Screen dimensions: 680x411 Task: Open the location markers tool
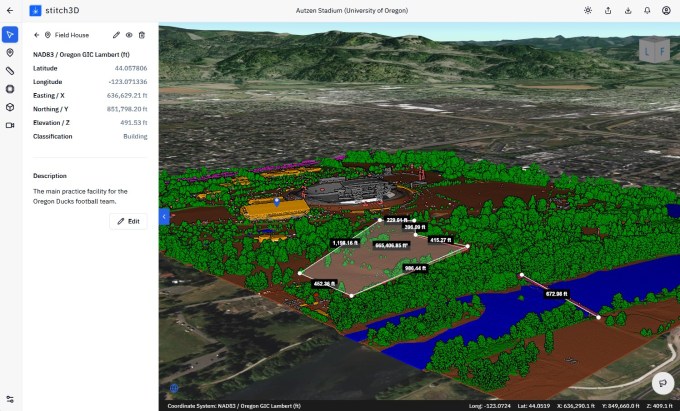point(9,53)
